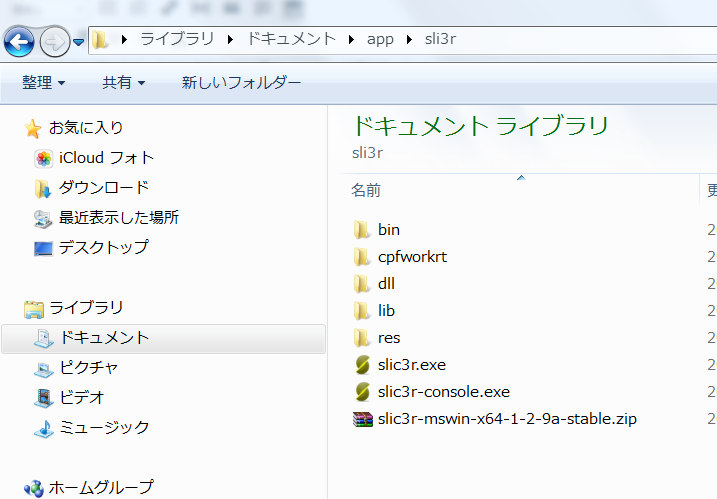
Task: Select the slic3r.exe file name
Action: tap(412, 365)
